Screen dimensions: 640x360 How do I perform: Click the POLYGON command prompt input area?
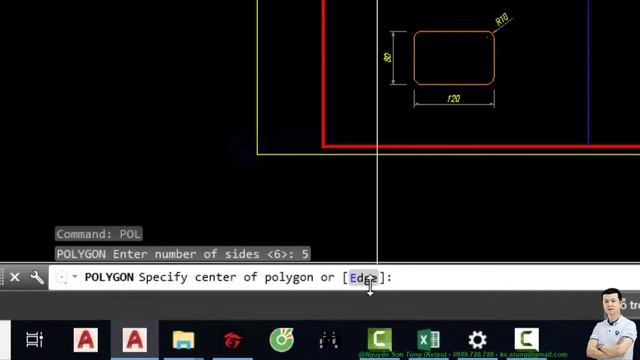click(x=344, y=278)
